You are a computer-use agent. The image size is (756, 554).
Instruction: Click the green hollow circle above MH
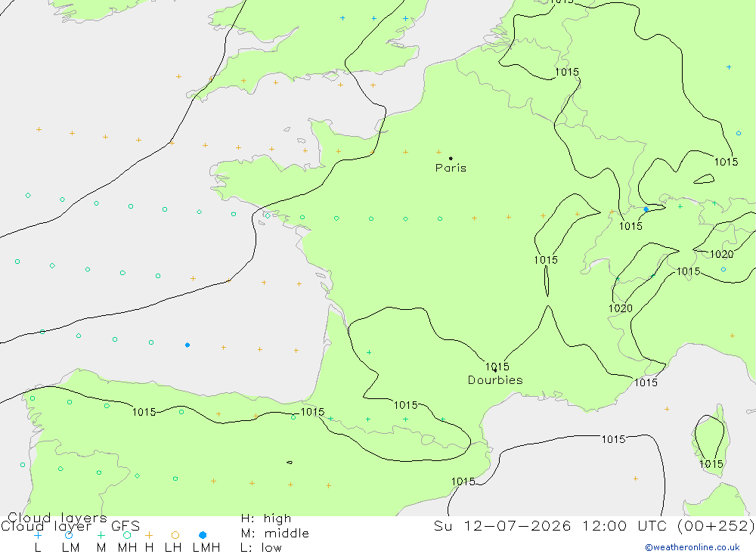click(127, 535)
